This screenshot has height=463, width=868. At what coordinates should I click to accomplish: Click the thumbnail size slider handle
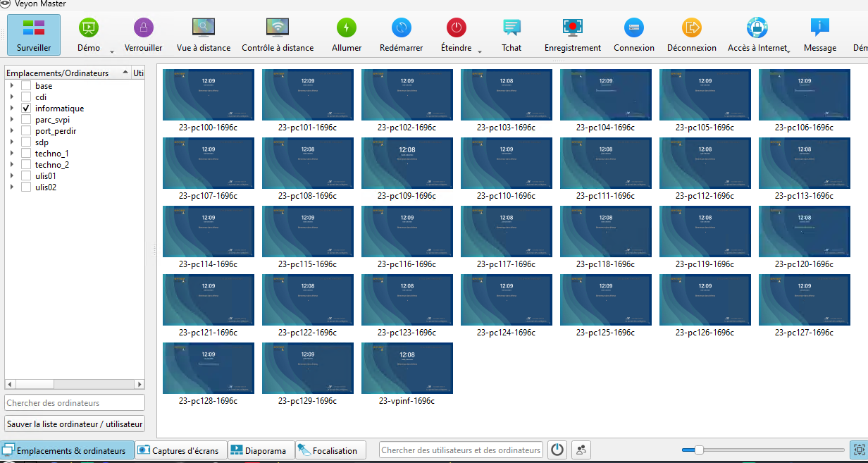[699, 450]
